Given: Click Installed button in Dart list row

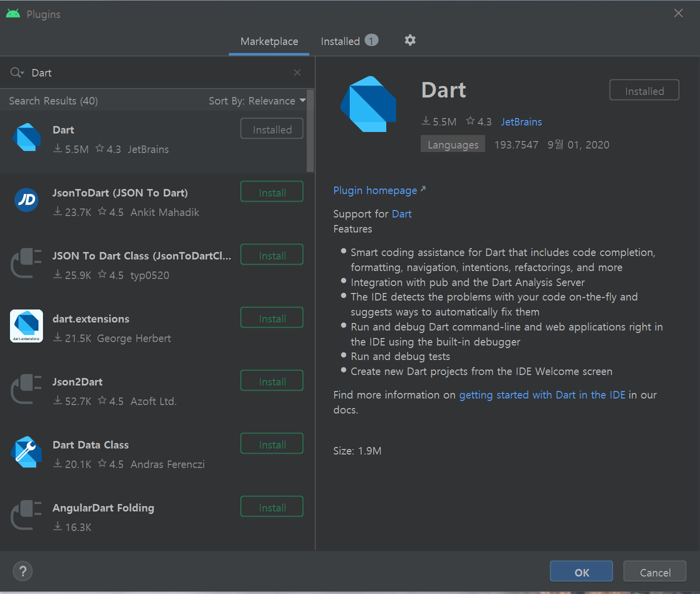Looking at the screenshot, I should point(272,128).
